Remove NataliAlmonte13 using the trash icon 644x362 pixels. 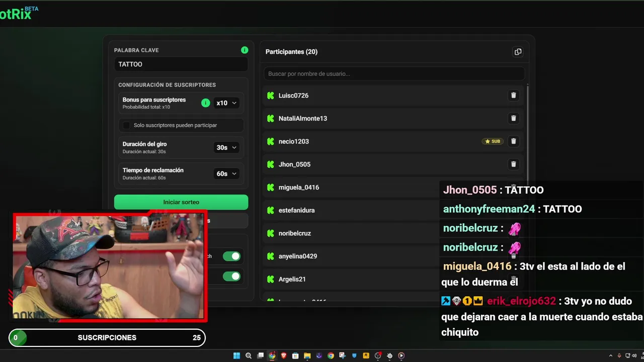coord(513,118)
